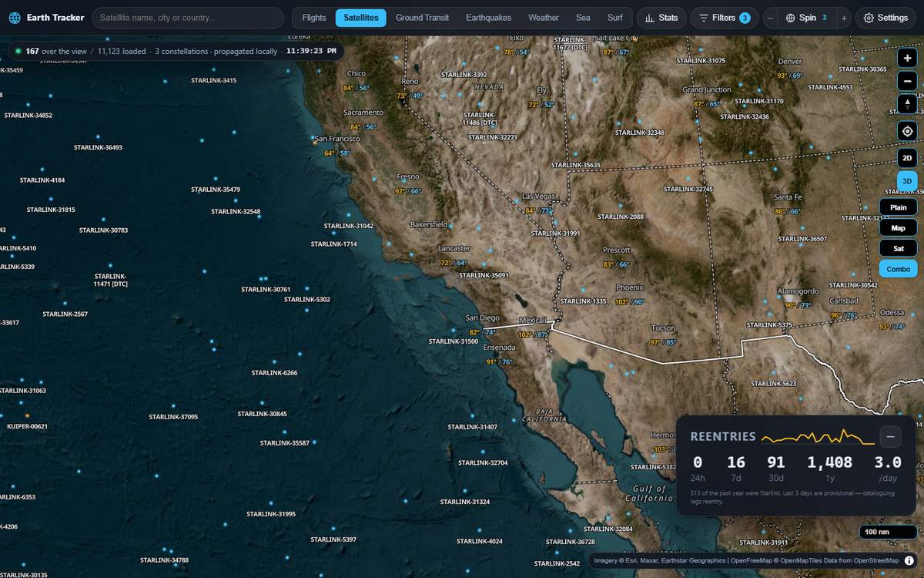Zoom out of the map
Screen dimensions: 924x578
pyautogui.click(x=907, y=80)
